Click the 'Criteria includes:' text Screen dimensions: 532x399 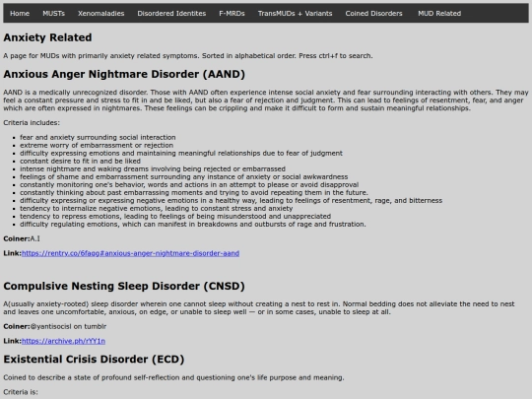[32, 123]
